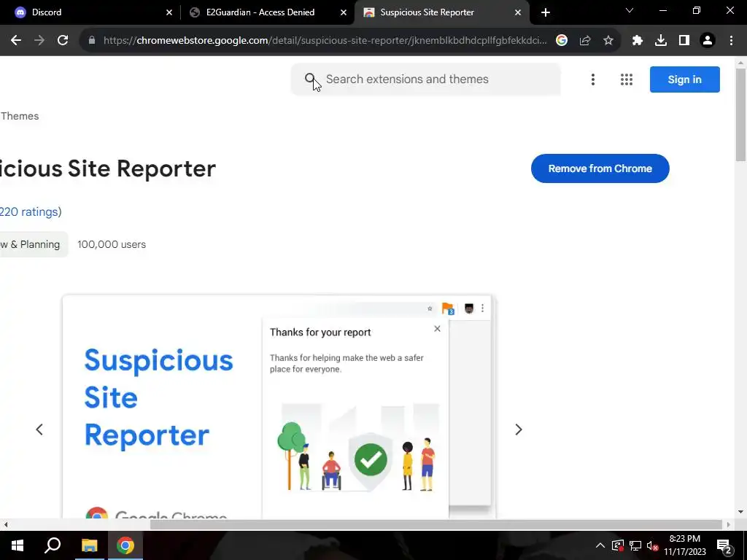
Task: Click the Sign in button
Action: click(x=684, y=79)
